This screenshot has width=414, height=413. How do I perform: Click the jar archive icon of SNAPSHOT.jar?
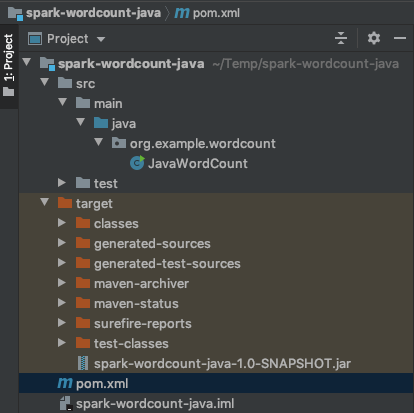pos(83,363)
